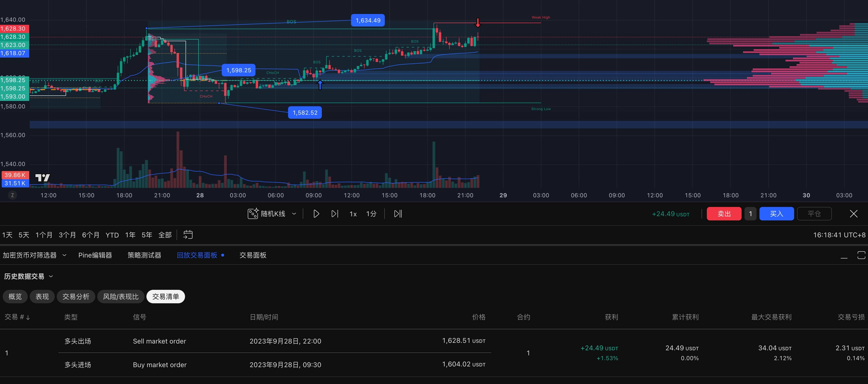The width and height of the screenshot is (868, 384).
Task: Maximize the bottom panel
Action: pos(861,255)
